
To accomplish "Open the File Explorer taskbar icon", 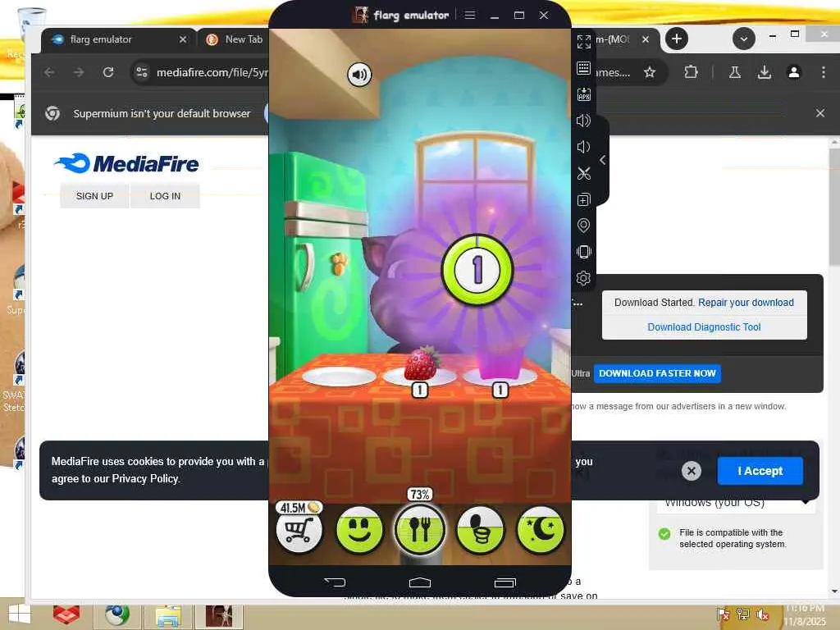I will tap(167, 615).
